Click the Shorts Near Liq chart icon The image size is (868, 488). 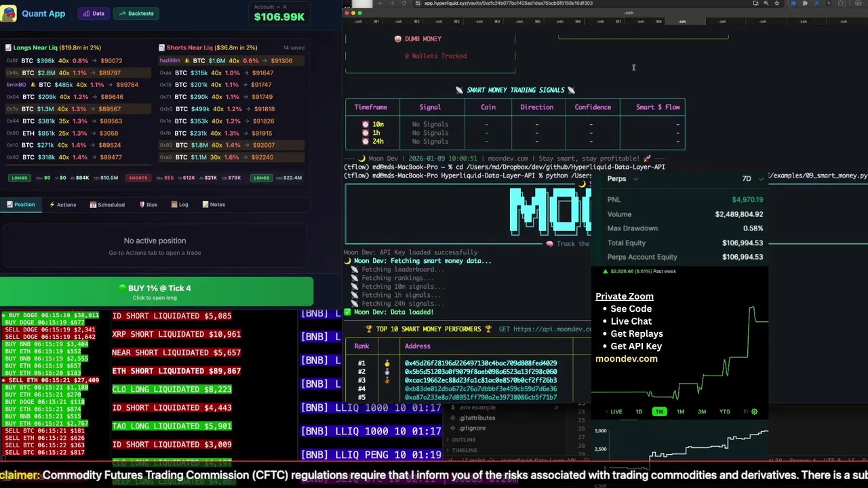click(x=161, y=47)
